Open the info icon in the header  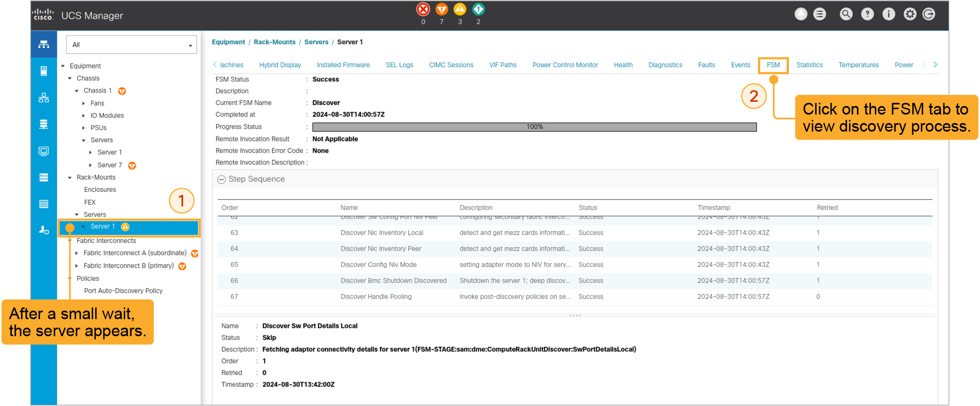[888, 14]
